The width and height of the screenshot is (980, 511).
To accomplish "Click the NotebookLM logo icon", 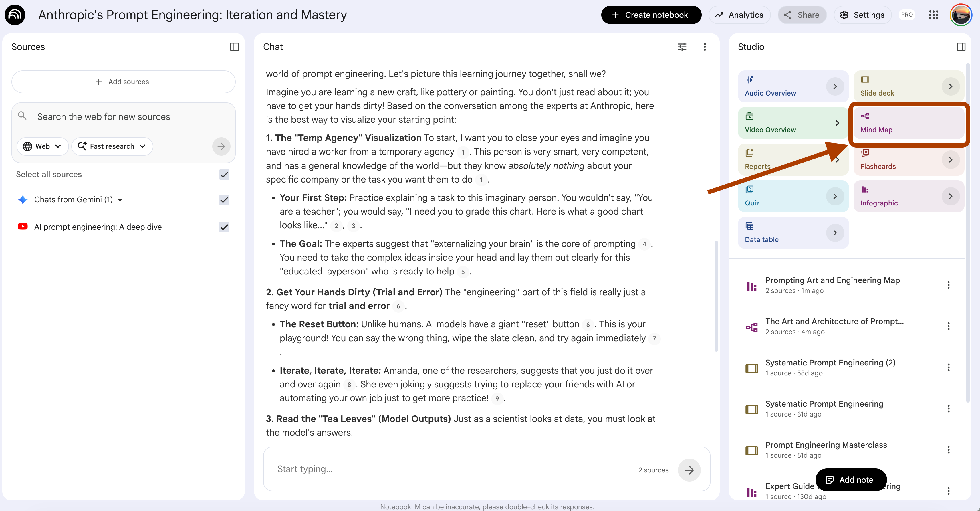I will tap(15, 15).
